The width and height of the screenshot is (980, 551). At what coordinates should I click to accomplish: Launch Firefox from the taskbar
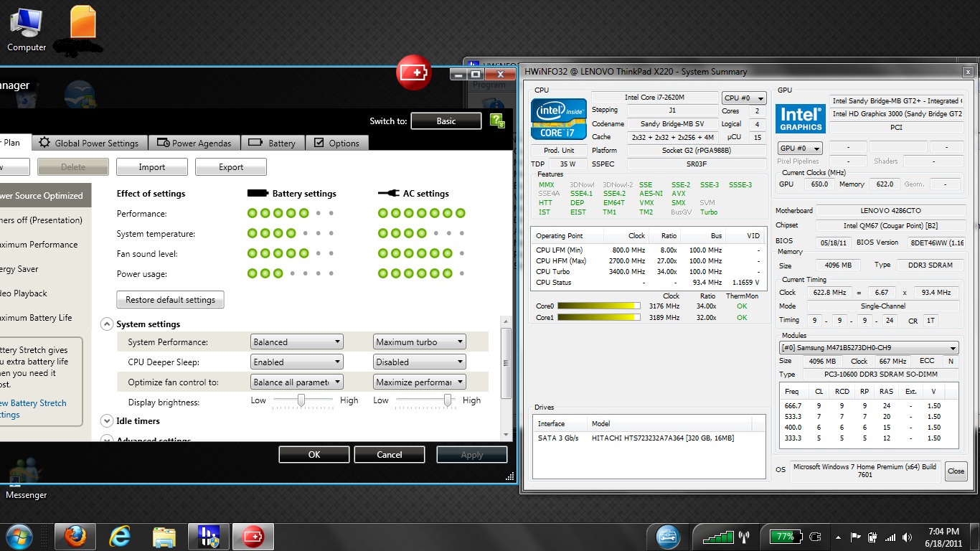pos(75,536)
